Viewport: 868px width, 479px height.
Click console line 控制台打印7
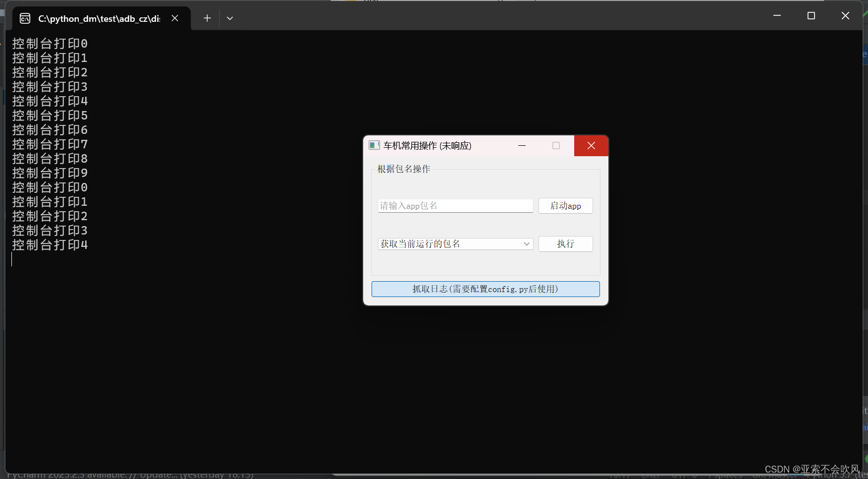pos(50,144)
